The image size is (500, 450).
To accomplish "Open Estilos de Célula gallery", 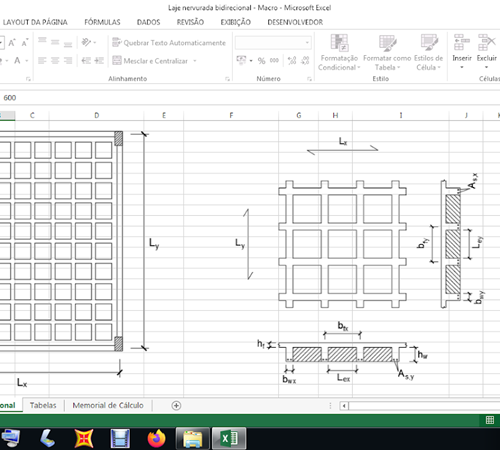I will point(429,53).
